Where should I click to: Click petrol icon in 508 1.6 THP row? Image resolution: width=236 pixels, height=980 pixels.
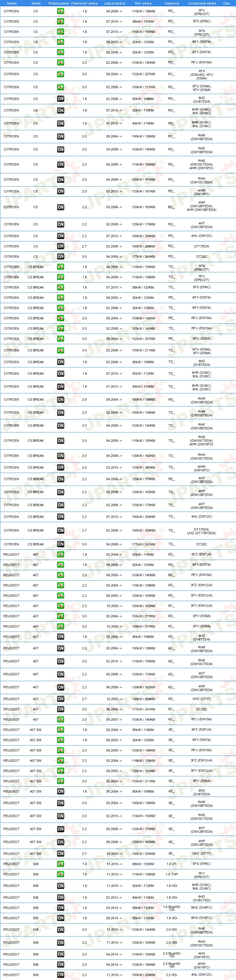[60, 874]
